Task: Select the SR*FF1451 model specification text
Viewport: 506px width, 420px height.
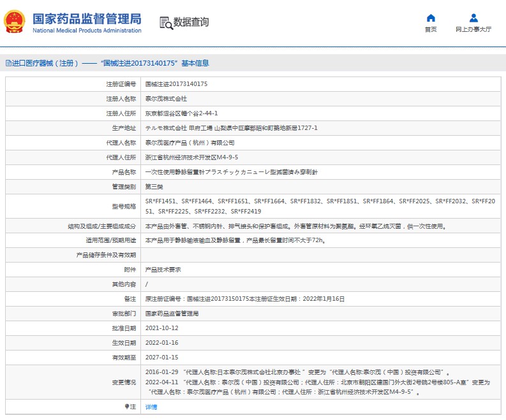Action: click(x=320, y=206)
